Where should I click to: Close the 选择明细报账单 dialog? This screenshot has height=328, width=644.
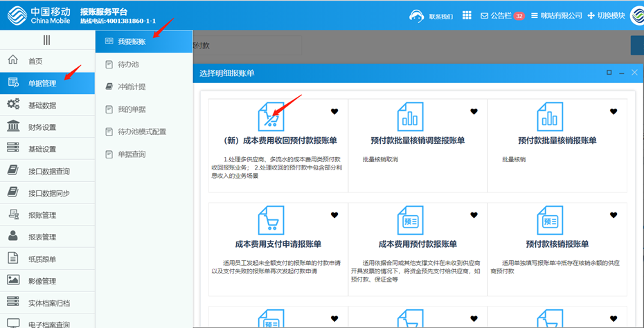tap(634, 72)
